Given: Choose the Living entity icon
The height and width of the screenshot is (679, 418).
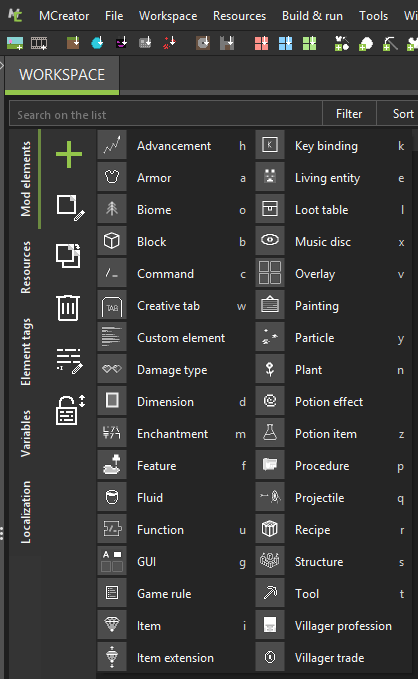Looking at the screenshot, I should coord(270,177).
